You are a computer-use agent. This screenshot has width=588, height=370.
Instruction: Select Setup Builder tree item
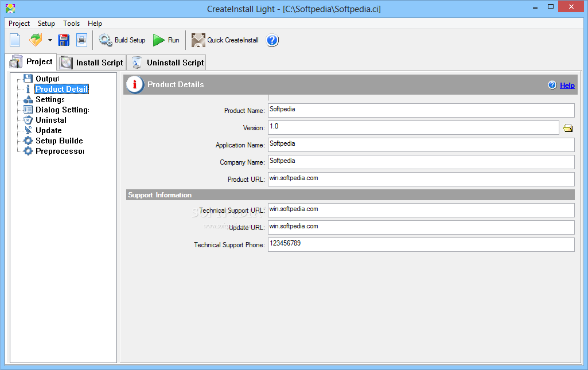(x=59, y=141)
